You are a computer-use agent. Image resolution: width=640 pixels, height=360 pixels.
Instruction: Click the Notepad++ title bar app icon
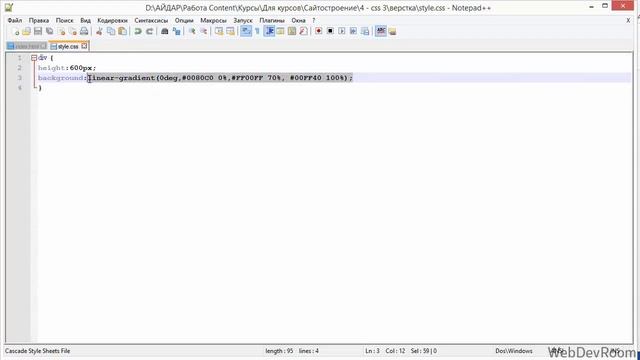pos(9,7)
